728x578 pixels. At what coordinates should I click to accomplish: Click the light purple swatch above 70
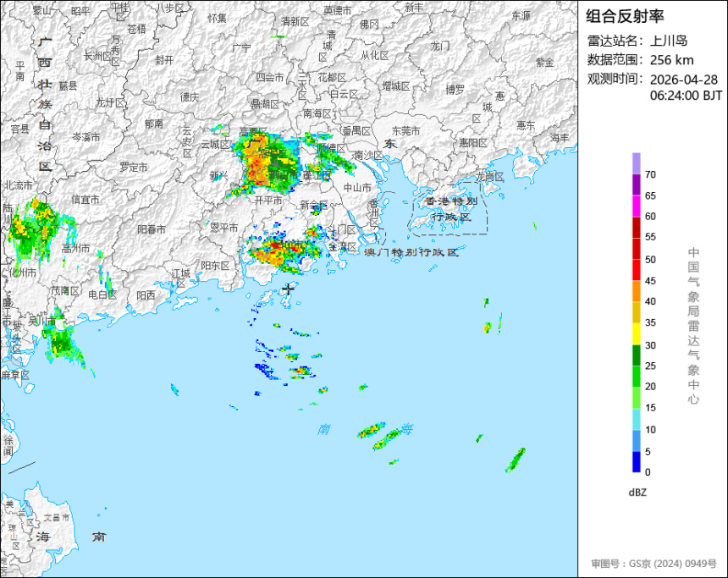point(636,163)
